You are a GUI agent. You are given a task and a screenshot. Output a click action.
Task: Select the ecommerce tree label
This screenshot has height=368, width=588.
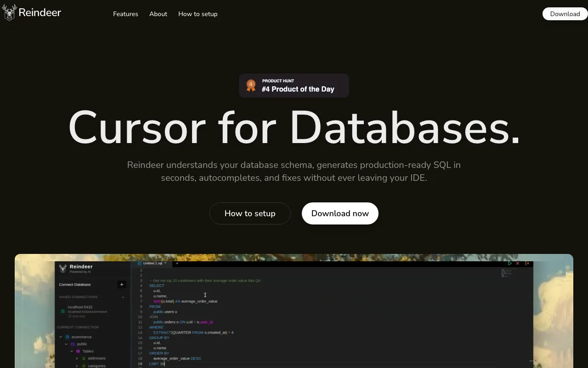[81, 337]
